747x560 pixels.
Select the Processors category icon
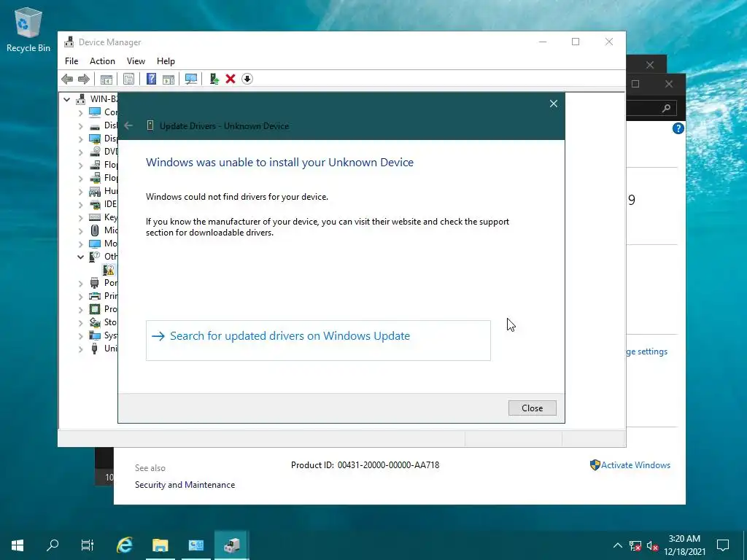click(x=95, y=309)
